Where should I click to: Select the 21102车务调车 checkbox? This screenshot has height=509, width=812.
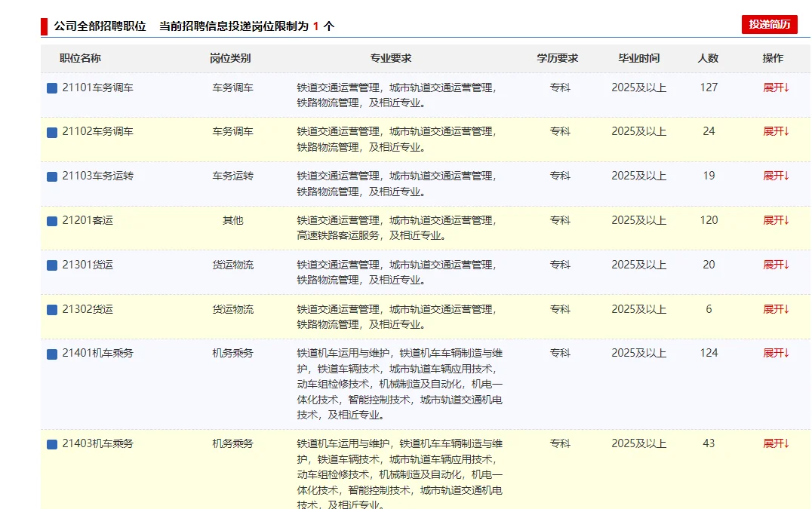(51, 132)
